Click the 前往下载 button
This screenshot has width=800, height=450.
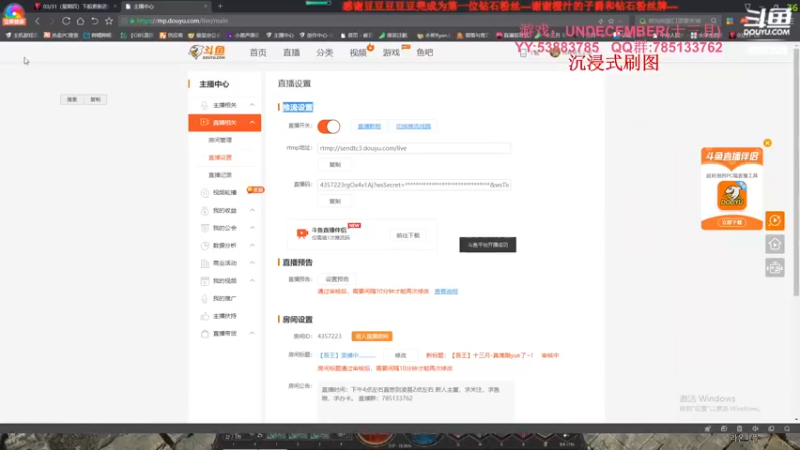[408, 235]
